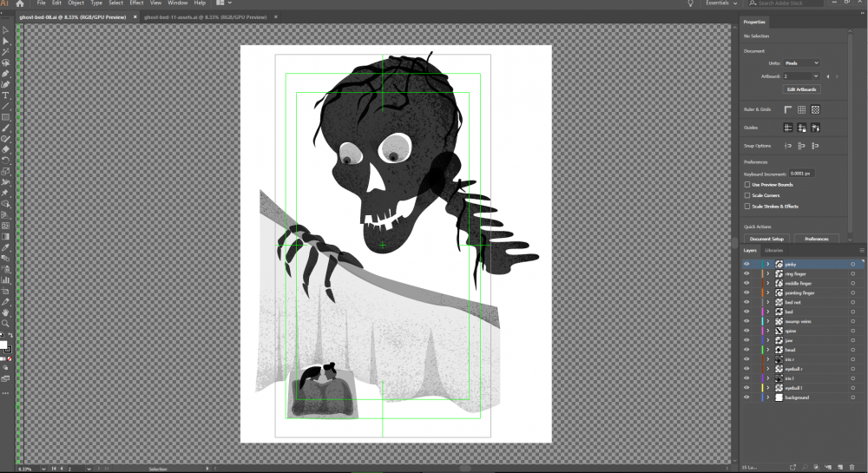Viewport: 868px width, 473px height.
Task: Select the Eraser tool
Action: [x=5, y=149]
